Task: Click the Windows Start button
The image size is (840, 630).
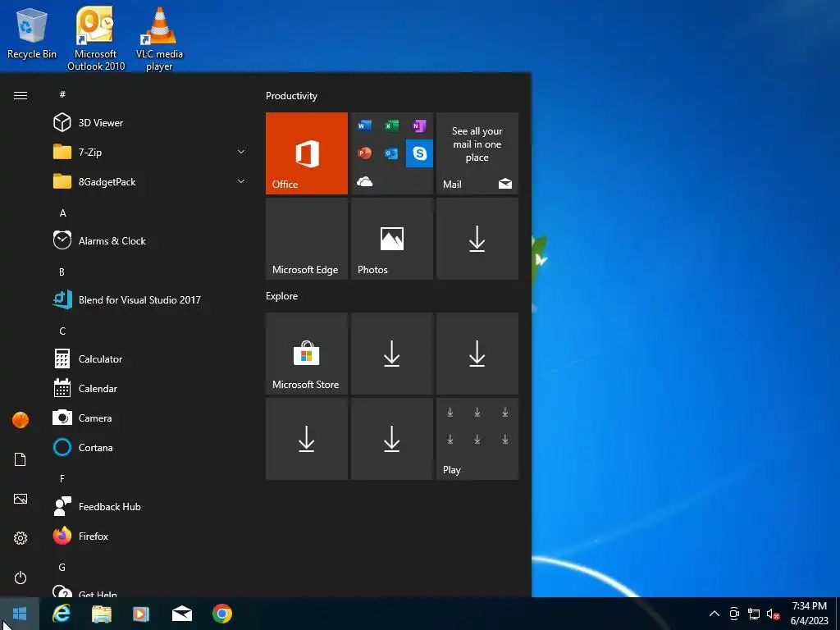Action: coord(20,614)
